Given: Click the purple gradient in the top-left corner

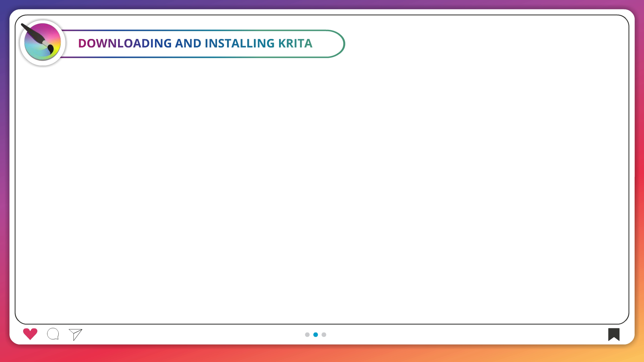Looking at the screenshot, I should [4, 4].
